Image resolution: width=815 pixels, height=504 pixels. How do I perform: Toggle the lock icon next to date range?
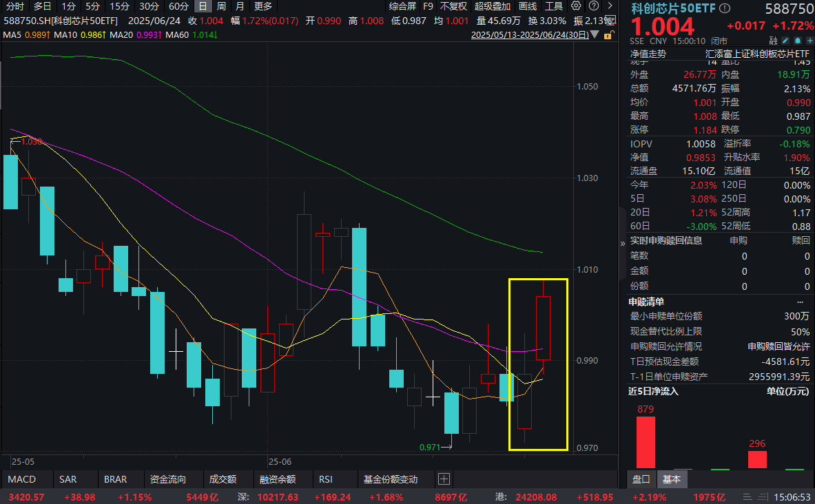coord(608,34)
